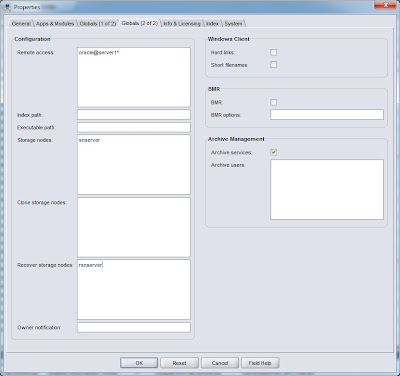400x376 pixels.
Task: Switch to the General tab
Action: 21,24
